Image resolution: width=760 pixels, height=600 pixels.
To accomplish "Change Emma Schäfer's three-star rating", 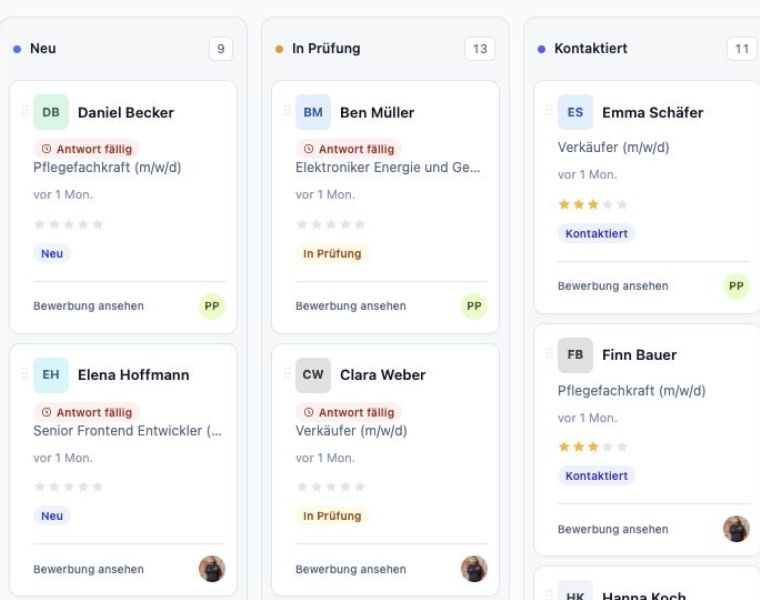I will click(x=593, y=204).
